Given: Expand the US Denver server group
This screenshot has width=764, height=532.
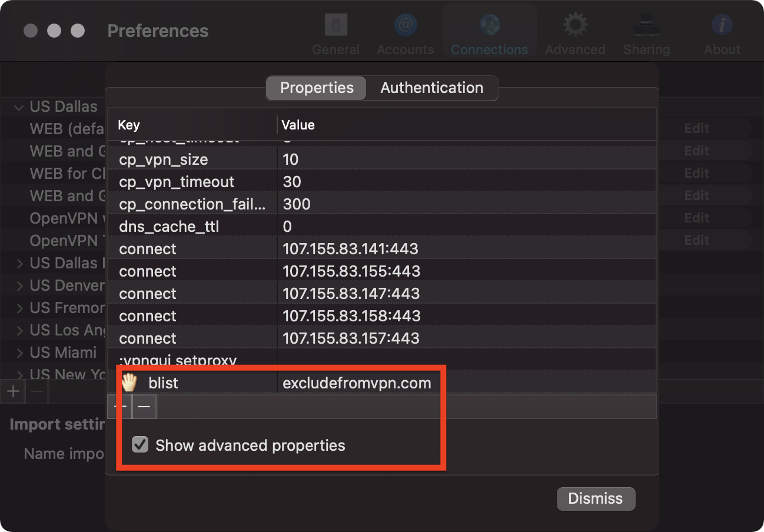Looking at the screenshot, I should tap(19, 286).
